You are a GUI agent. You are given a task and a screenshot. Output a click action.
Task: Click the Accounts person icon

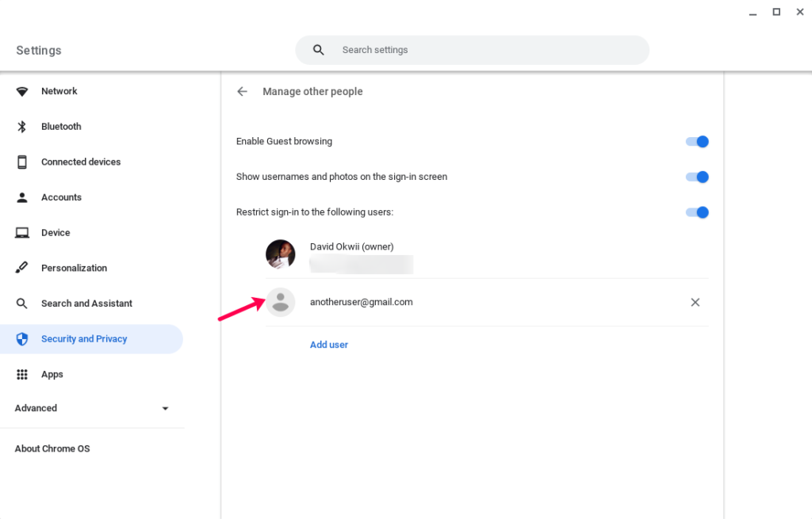[x=21, y=197]
